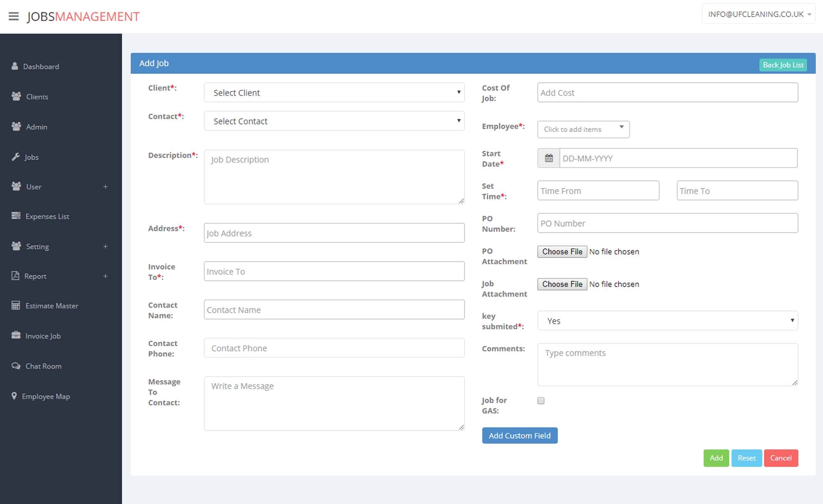Tick the Job for GAS checkbox
The image size is (823, 504).
[x=541, y=401]
